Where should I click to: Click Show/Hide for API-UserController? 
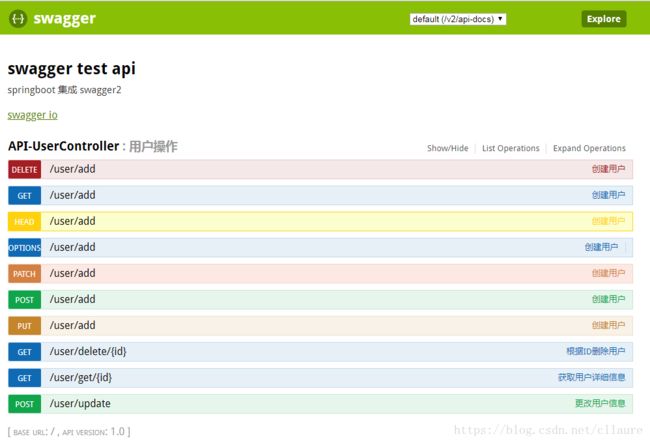point(447,148)
